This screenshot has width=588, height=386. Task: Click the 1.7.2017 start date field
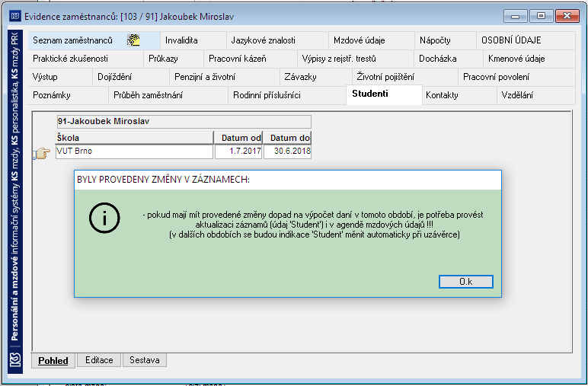click(x=238, y=152)
